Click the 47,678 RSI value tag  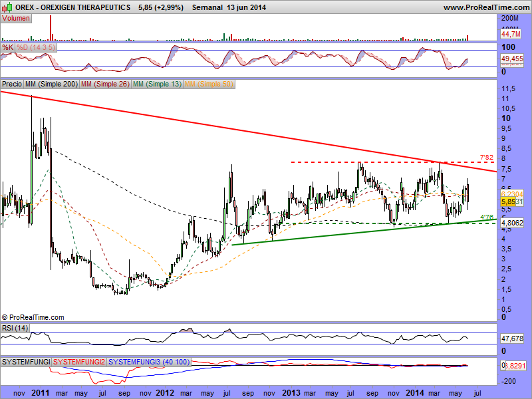[x=512, y=338]
